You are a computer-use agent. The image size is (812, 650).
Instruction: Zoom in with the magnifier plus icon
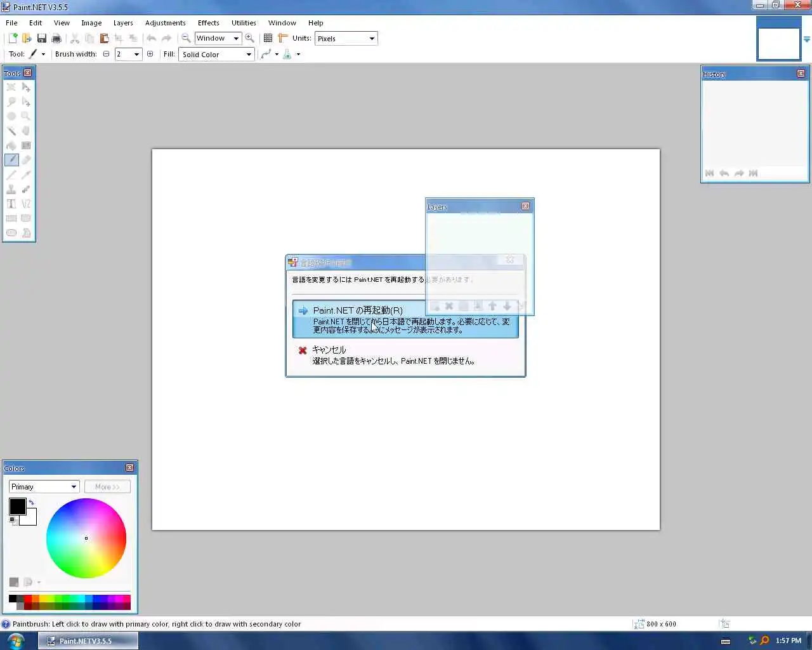click(250, 38)
